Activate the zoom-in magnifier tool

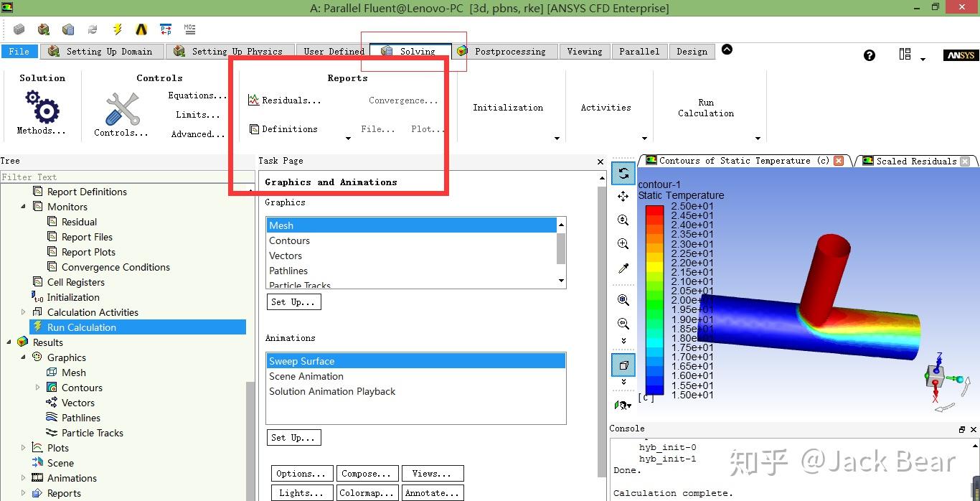(x=623, y=243)
